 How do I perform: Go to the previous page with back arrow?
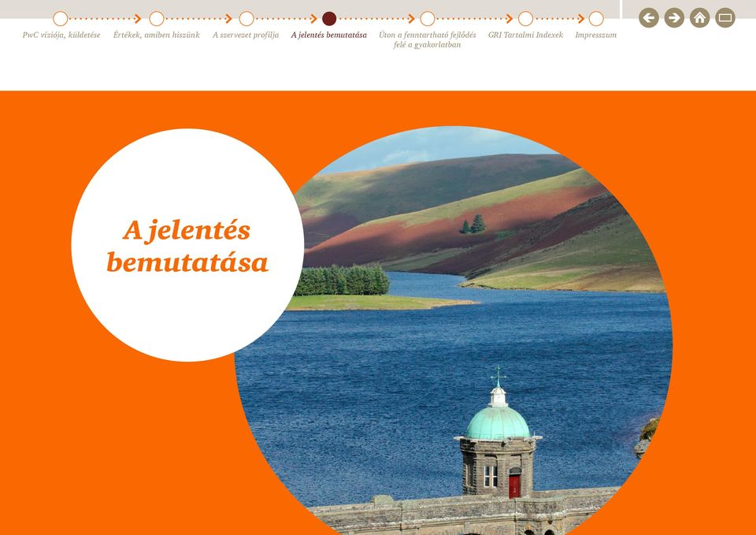coord(648,18)
